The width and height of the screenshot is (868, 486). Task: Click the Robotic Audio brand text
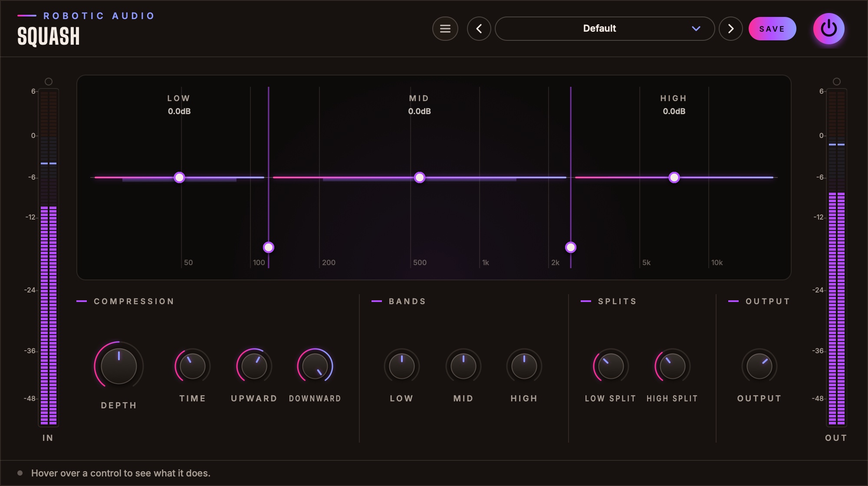pyautogui.click(x=99, y=16)
